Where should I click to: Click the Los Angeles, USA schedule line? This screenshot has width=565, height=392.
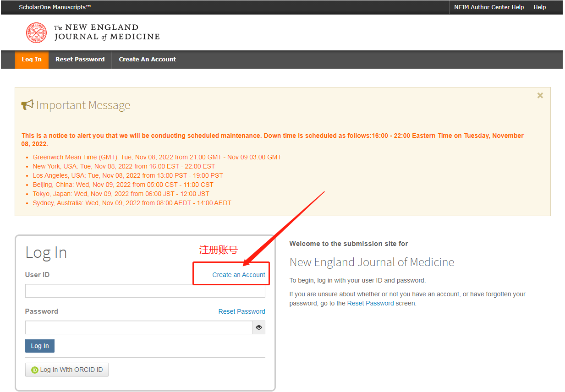tap(128, 175)
